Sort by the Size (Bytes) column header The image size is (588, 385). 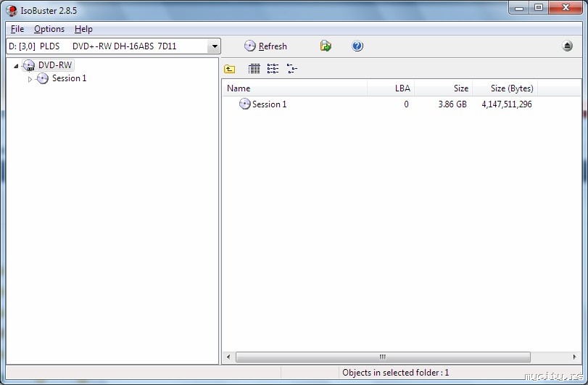tap(505, 88)
